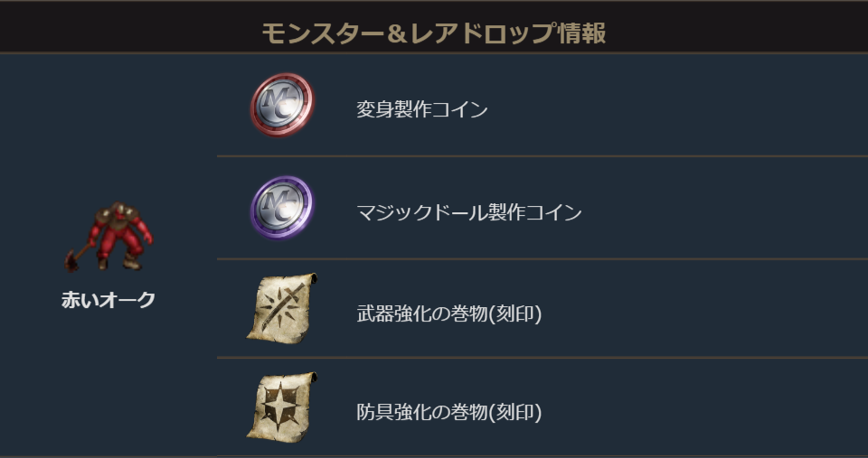Open the 変身製作コイン item name
868x458 pixels.
click(422, 110)
